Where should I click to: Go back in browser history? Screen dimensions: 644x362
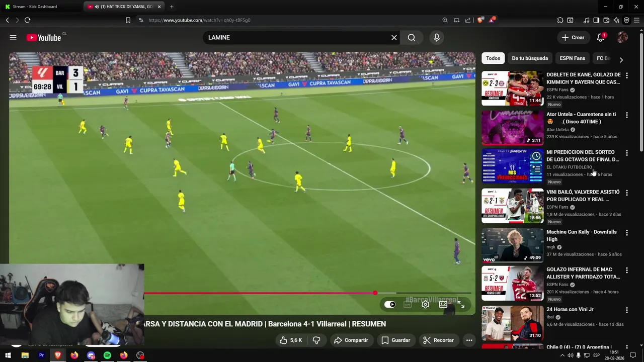[8, 20]
